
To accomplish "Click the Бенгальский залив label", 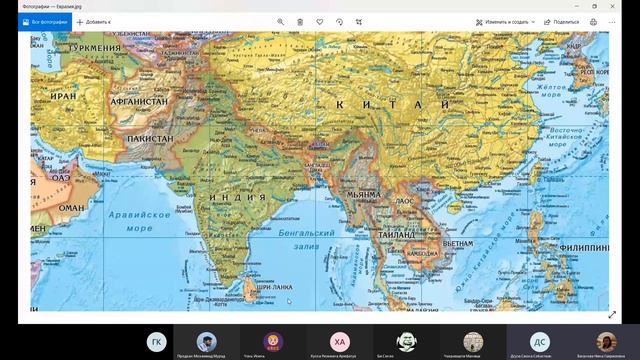I will click(x=307, y=240).
